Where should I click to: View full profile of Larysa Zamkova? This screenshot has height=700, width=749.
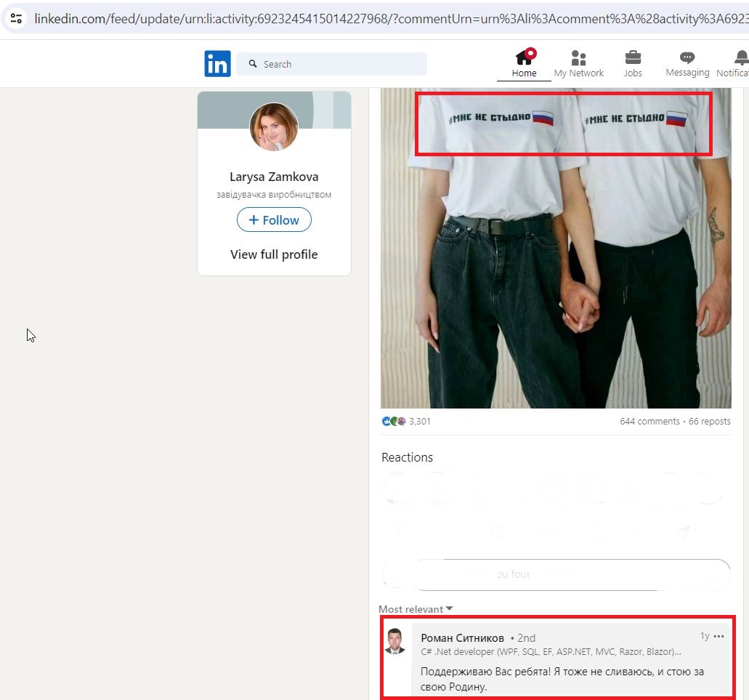pyautogui.click(x=274, y=254)
